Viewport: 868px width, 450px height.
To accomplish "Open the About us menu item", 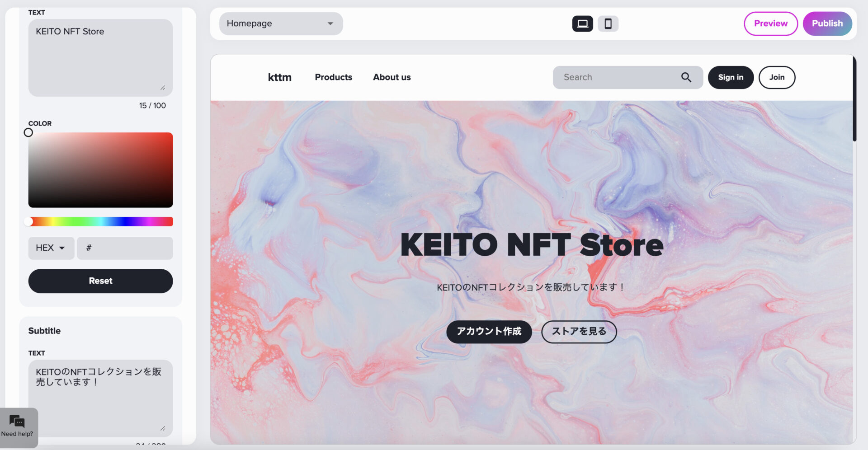I will tap(392, 77).
